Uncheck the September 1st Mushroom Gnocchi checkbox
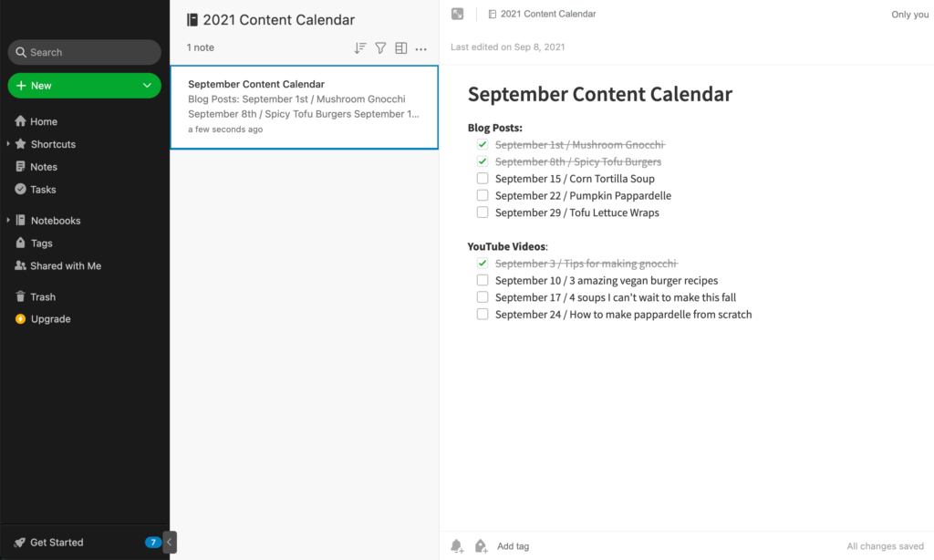 point(483,145)
